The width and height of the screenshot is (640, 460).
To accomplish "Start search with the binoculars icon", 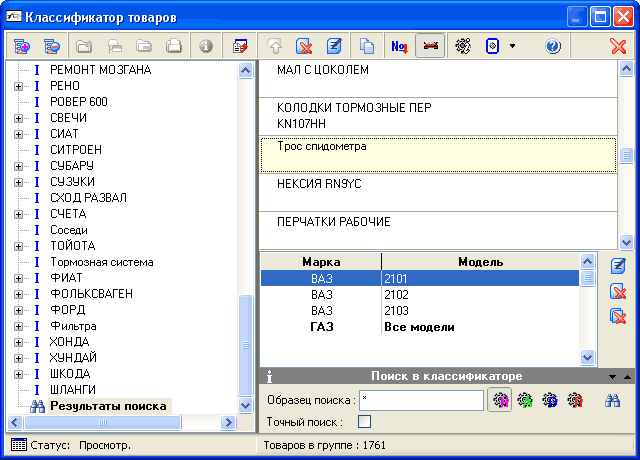I will pyautogui.click(x=613, y=400).
